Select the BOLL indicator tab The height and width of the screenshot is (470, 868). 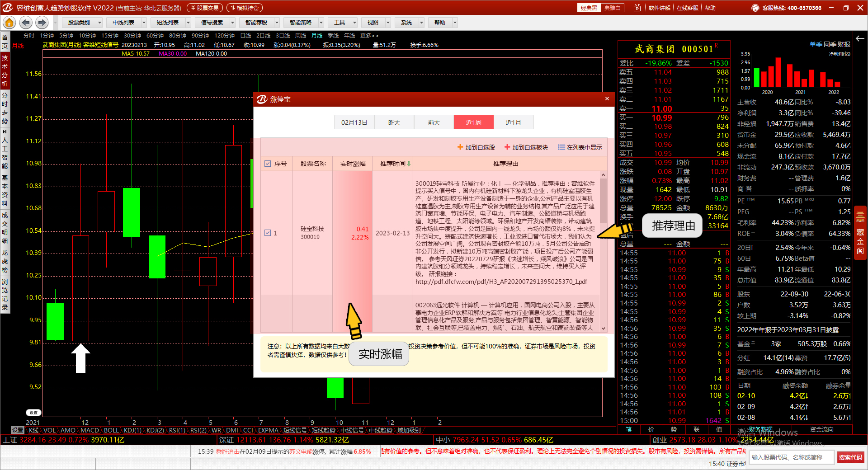coord(111,430)
